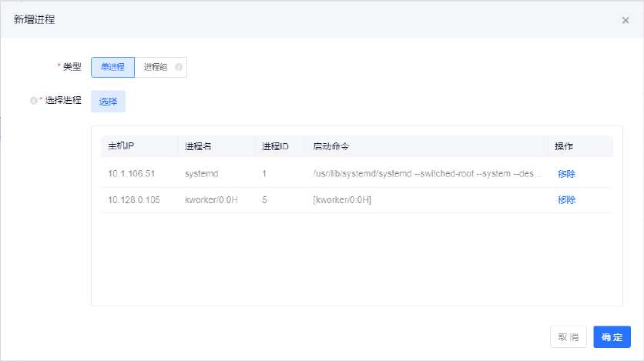This screenshot has height=361, width=644.
Task: Remove the systemd process row via 移除
Action: coord(566,174)
